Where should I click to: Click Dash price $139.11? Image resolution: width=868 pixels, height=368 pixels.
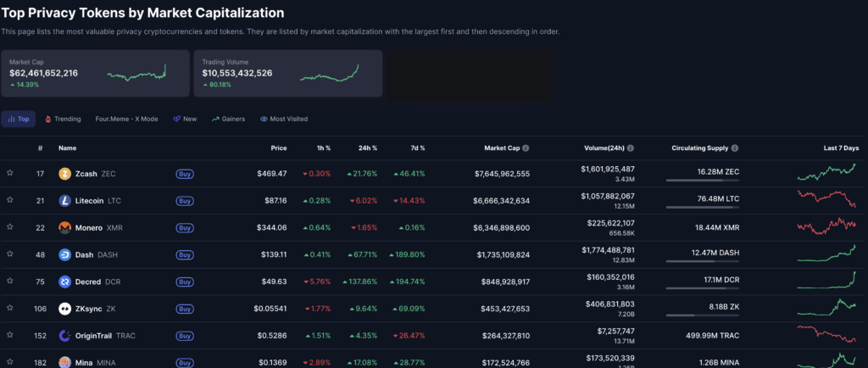[x=274, y=254]
